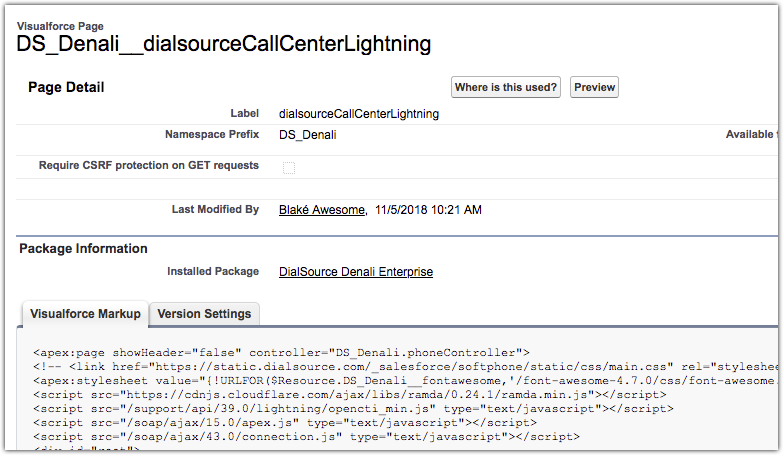Open DialSource Denali Enterprise package link
The height and width of the screenshot is (455, 783).
tap(356, 272)
